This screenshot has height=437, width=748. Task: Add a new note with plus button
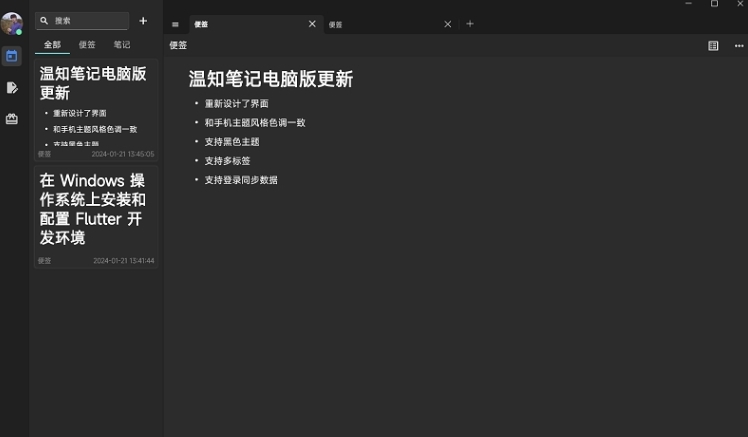point(143,21)
